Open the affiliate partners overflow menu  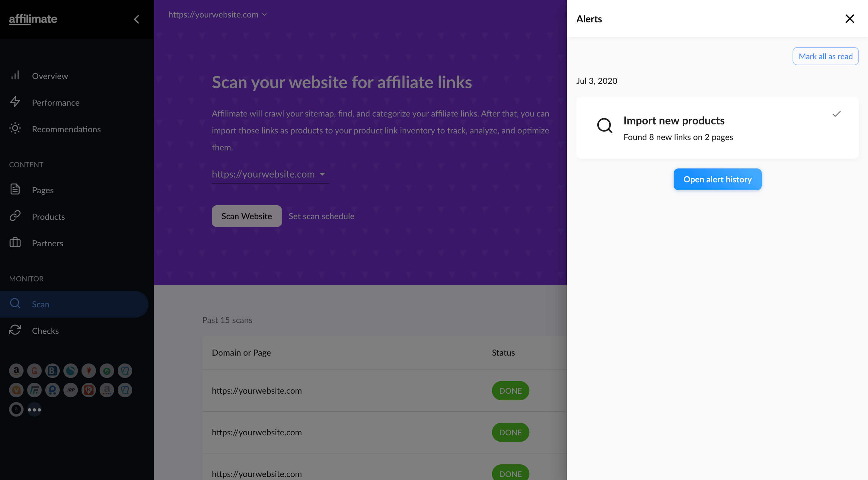point(34,409)
